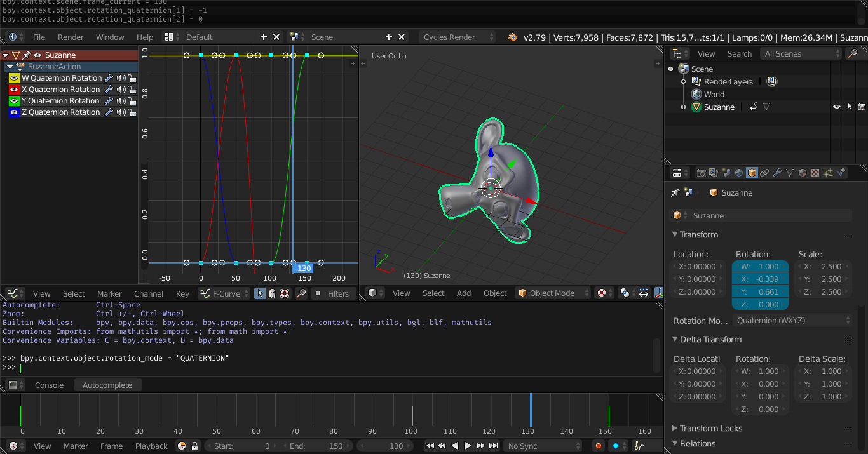This screenshot has width=868, height=454.
Task: Open the Render Layers properties tab
Action: (714, 173)
